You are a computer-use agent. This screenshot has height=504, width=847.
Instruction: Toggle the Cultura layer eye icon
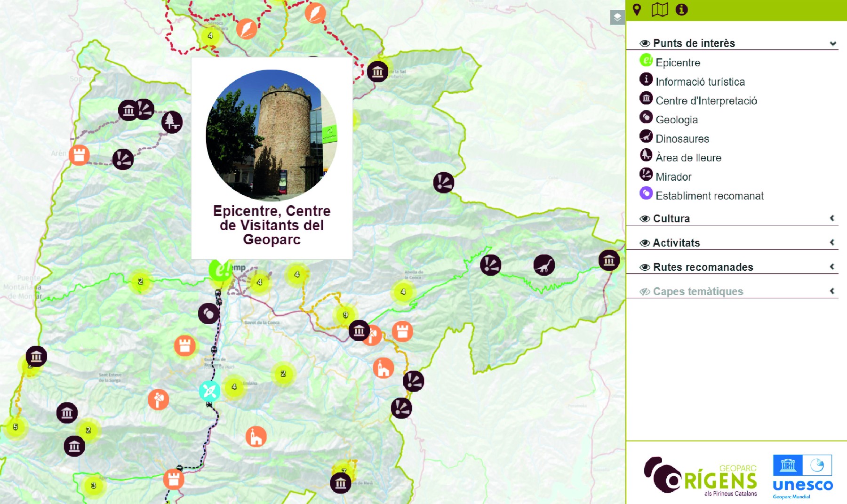[645, 219]
